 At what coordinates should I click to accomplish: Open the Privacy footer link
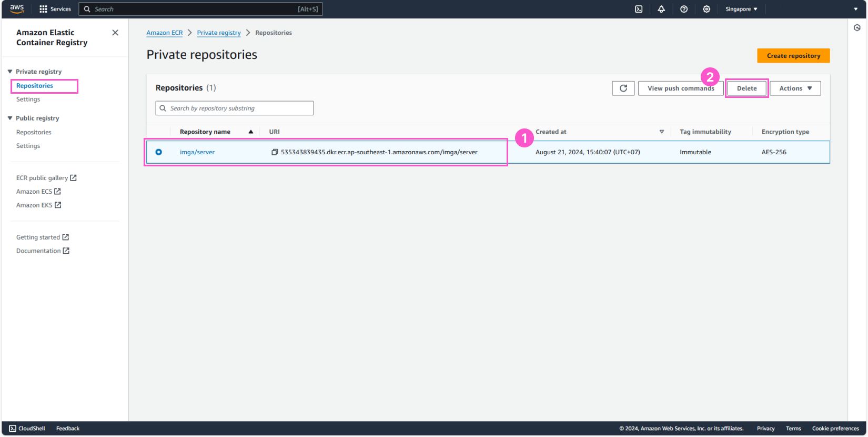pos(765,429)
